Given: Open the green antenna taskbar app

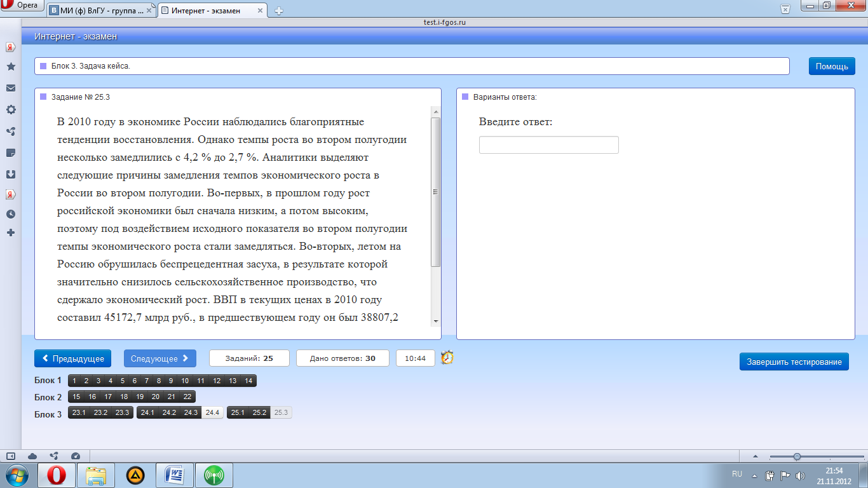Looking at the screenshot, I should tap(214, 475).
